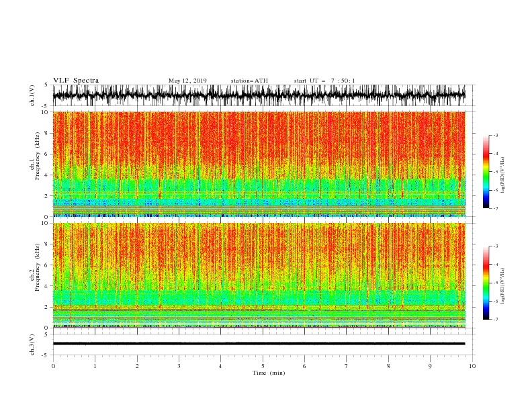Click the 'Time (min)' axis title
Viewport: 532px width, 411px height.
tap(269, 373)
